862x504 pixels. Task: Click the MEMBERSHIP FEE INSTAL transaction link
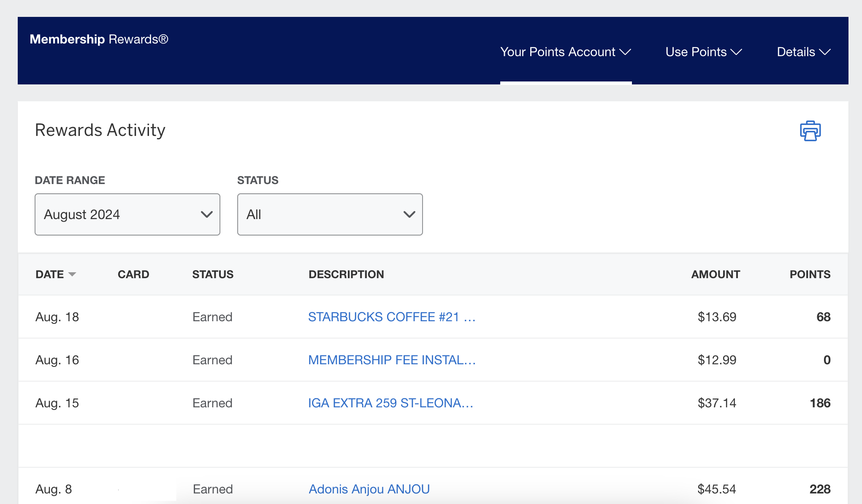(x=392, y=360)
